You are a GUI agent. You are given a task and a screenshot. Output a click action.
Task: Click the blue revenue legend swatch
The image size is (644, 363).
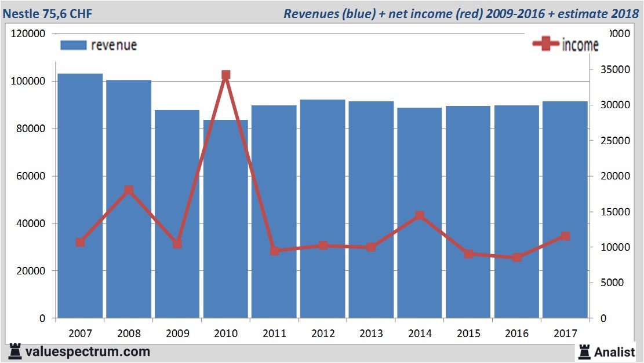(x=74, y=45)
